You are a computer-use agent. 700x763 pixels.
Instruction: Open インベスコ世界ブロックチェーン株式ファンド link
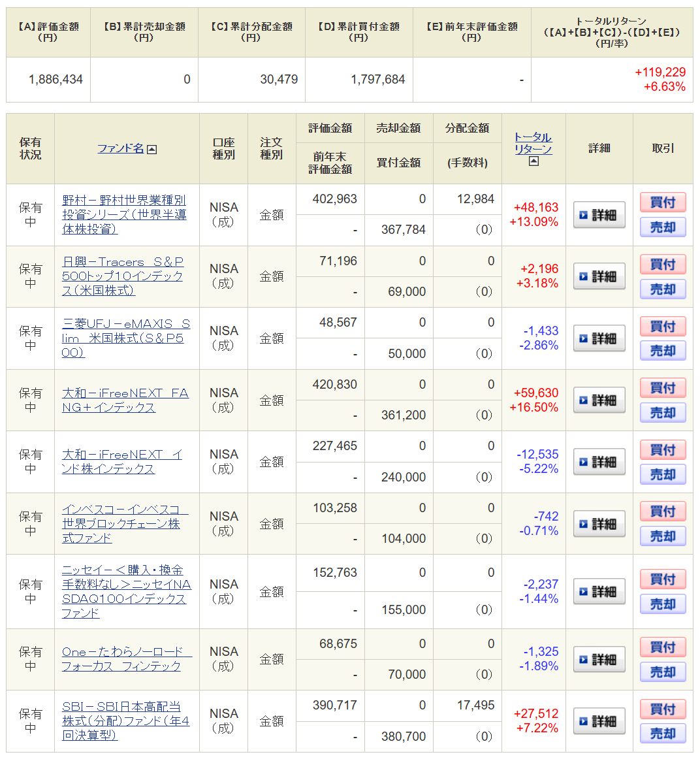(125, 524)
